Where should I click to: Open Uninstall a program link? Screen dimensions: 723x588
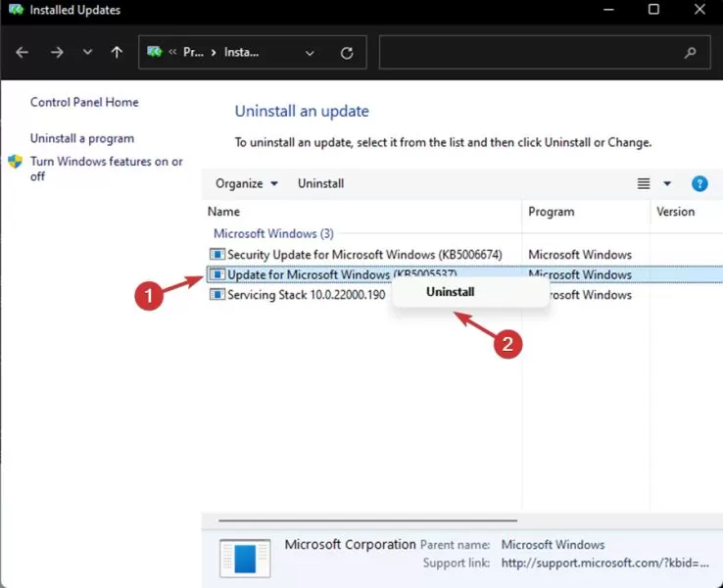[x=82, y=138]
